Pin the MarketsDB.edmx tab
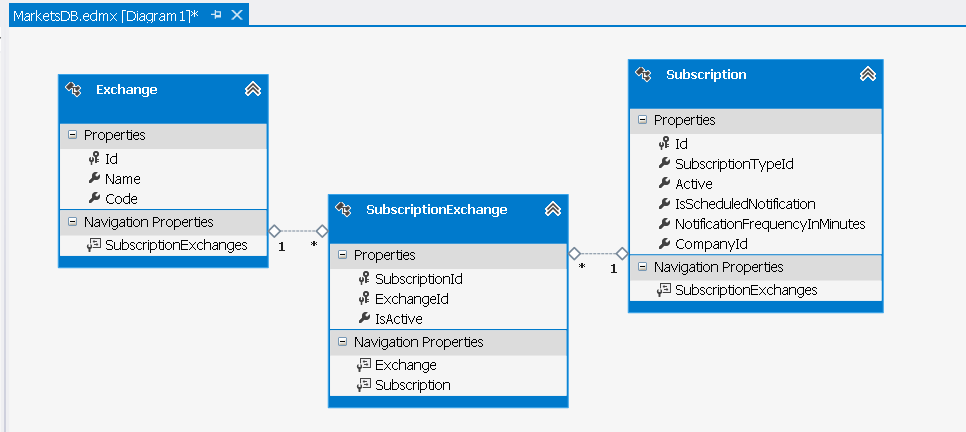966x432 pixels. click(216, 15)
